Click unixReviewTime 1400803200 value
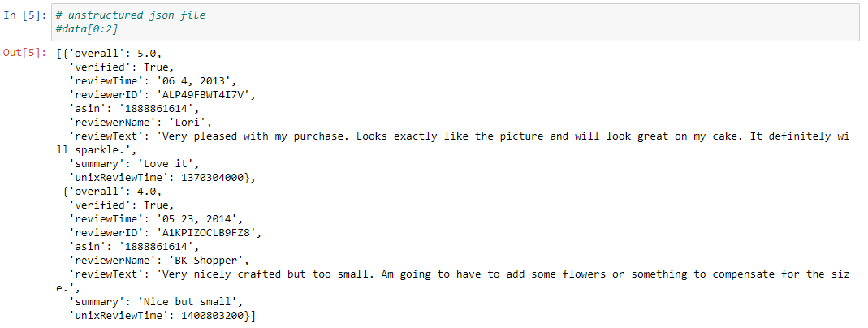Viewport: 868px width, 328px height. 211,315
